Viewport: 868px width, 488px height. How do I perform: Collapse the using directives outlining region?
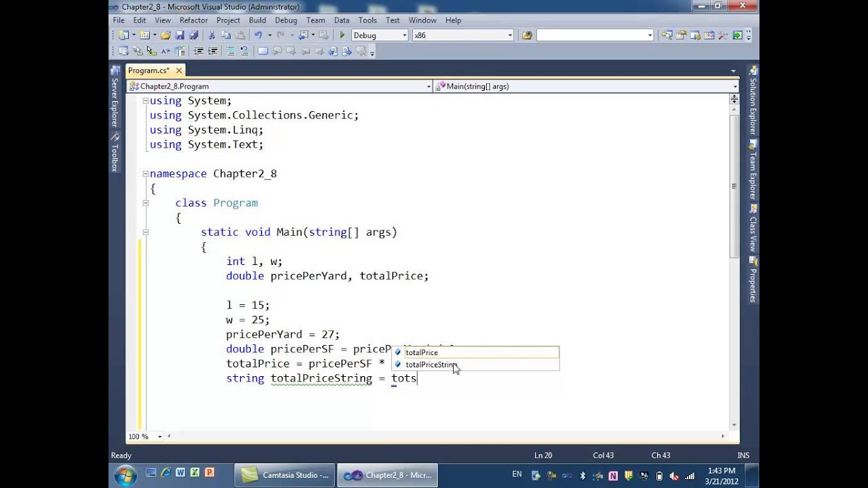145,100
